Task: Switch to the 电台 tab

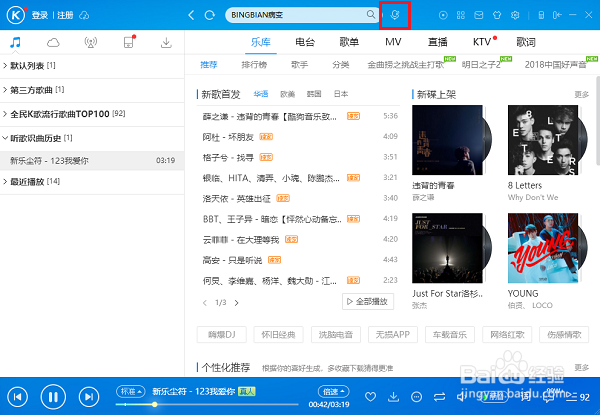Action: [x=305, y=42]
